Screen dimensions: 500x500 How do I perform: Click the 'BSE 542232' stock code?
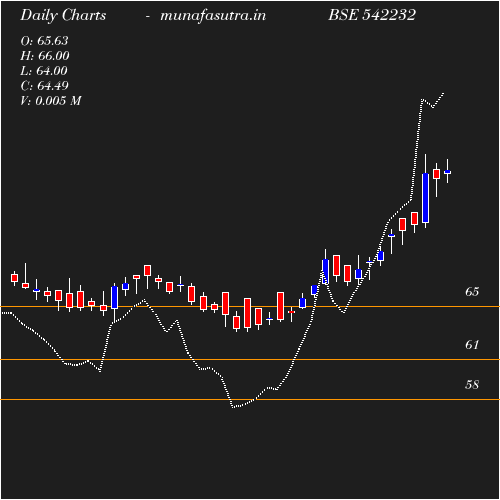tap(372, 15)
